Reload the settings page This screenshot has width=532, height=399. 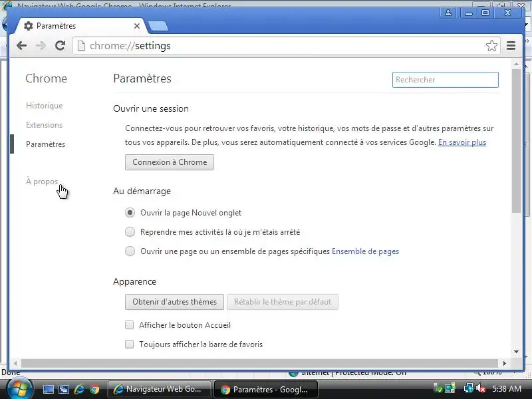(61, 45)
